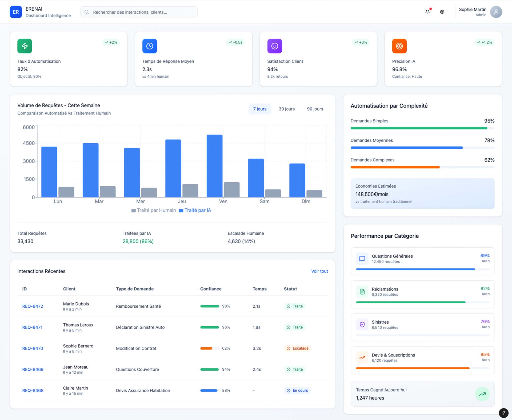Open settings via the gear icon

pos(442,12)
